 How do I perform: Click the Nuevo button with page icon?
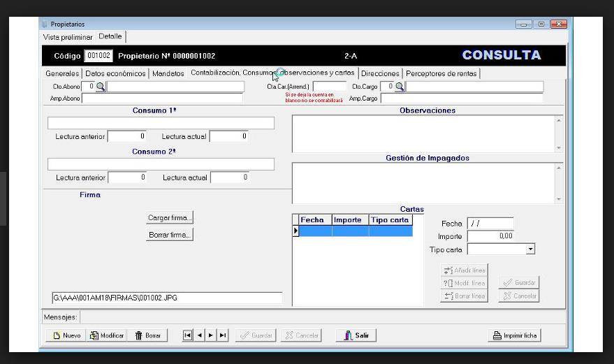coord(66,335)
